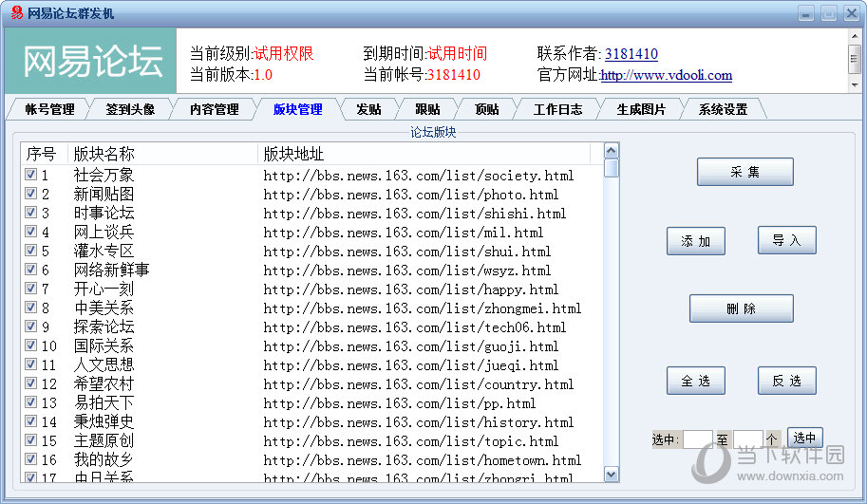The image size is (867, 504).
Task: Select the jueqi.html address cell
Action: pos(411,365)
